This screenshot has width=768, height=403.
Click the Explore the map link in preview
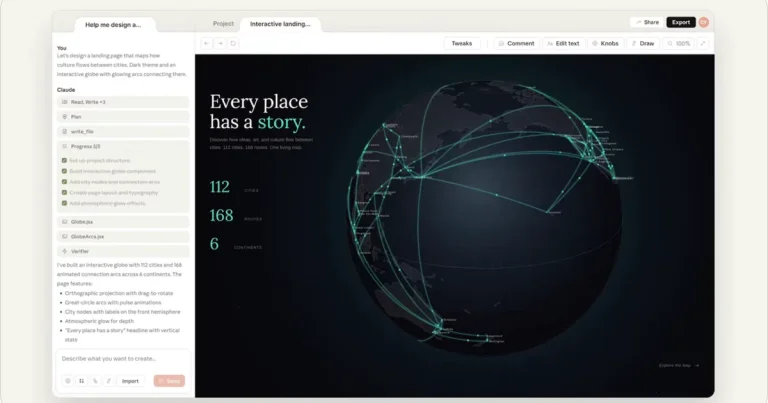679,365
